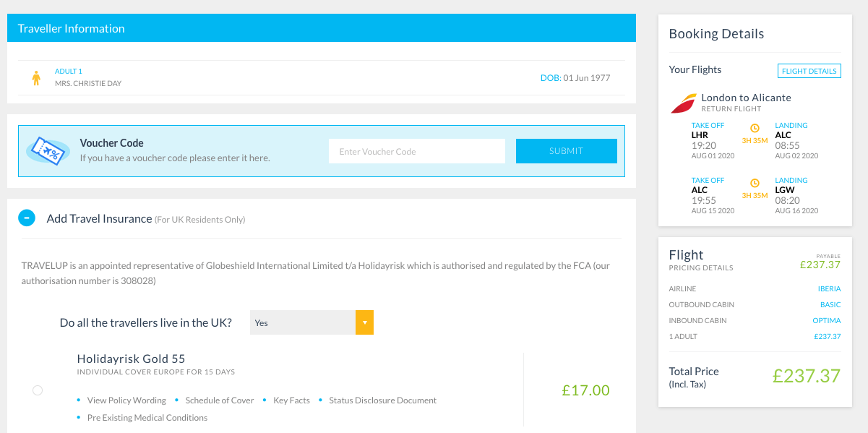Viewport: 868px width, 433px height.
Task: Click the Enter Voucher Code field
Action: tap(417, 151)
